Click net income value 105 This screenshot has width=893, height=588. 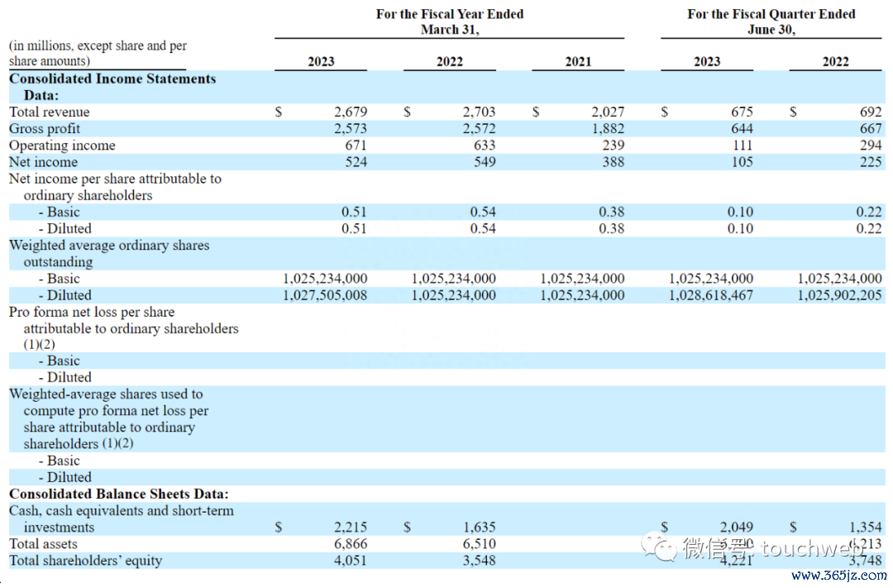742,162
